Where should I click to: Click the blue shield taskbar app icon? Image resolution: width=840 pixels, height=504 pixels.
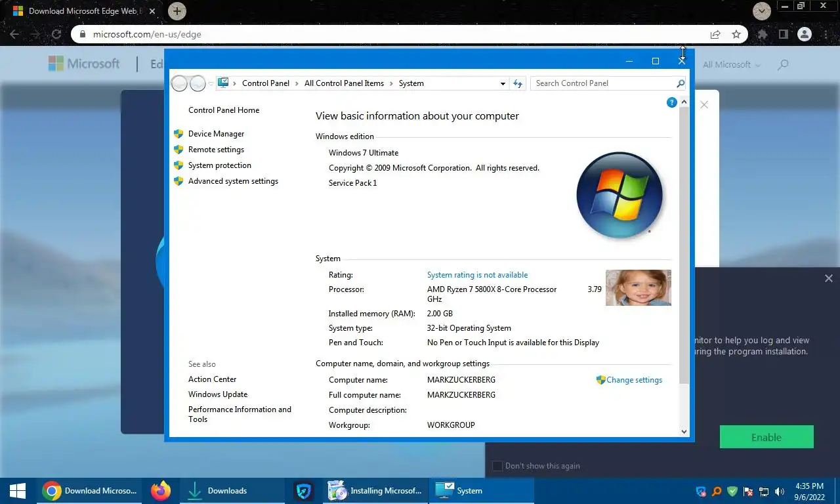tap(303, 491)
